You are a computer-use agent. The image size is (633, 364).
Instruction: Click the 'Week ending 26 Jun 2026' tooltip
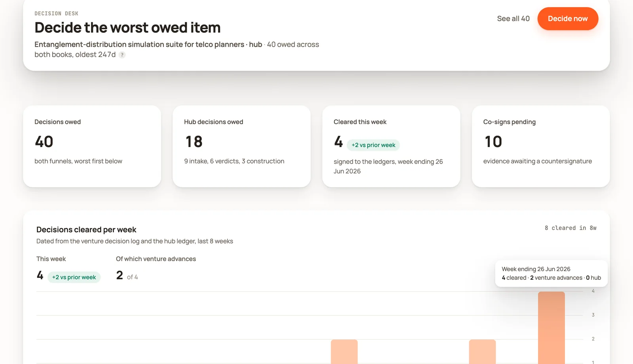552,273
